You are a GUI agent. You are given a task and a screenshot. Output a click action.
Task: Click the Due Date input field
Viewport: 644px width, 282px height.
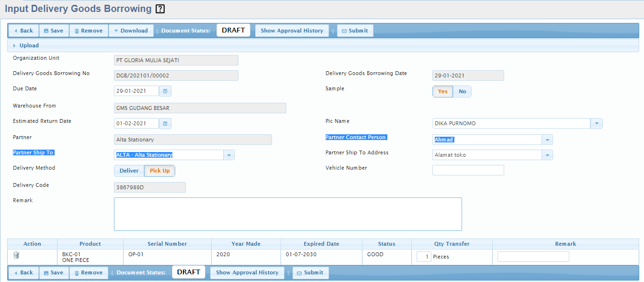(136, 91)
